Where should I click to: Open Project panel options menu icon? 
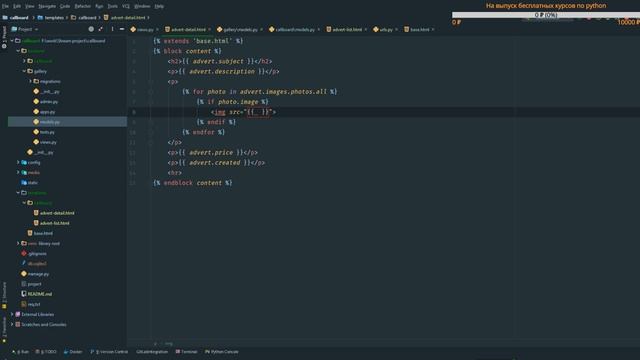point(112,29)
